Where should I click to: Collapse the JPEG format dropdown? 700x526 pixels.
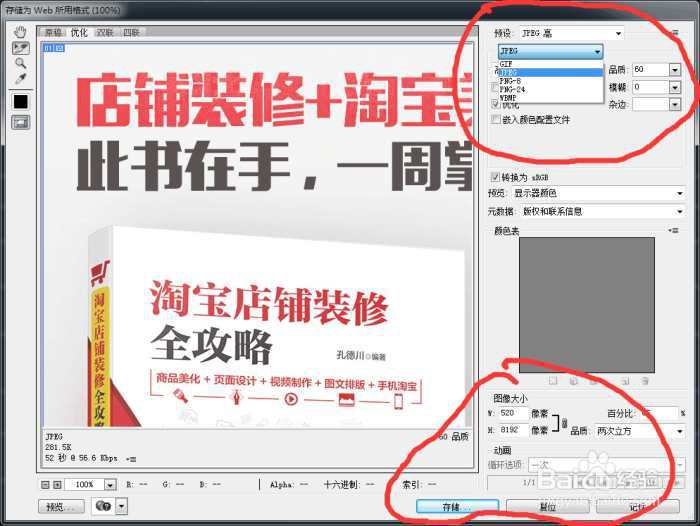coord(550,51)
